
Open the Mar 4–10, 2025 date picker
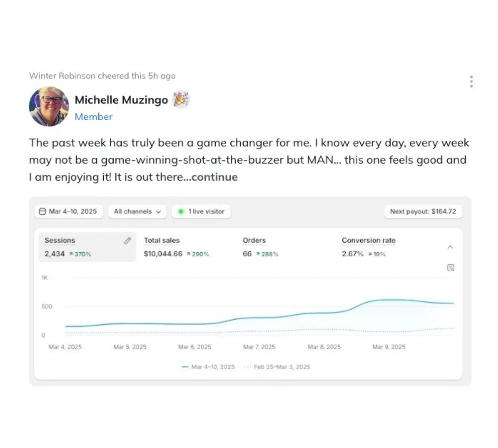[x=68, y=212]
